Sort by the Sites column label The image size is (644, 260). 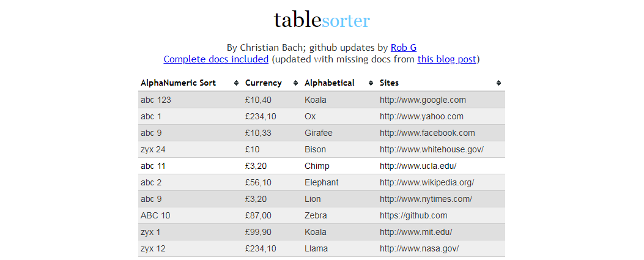389,83
